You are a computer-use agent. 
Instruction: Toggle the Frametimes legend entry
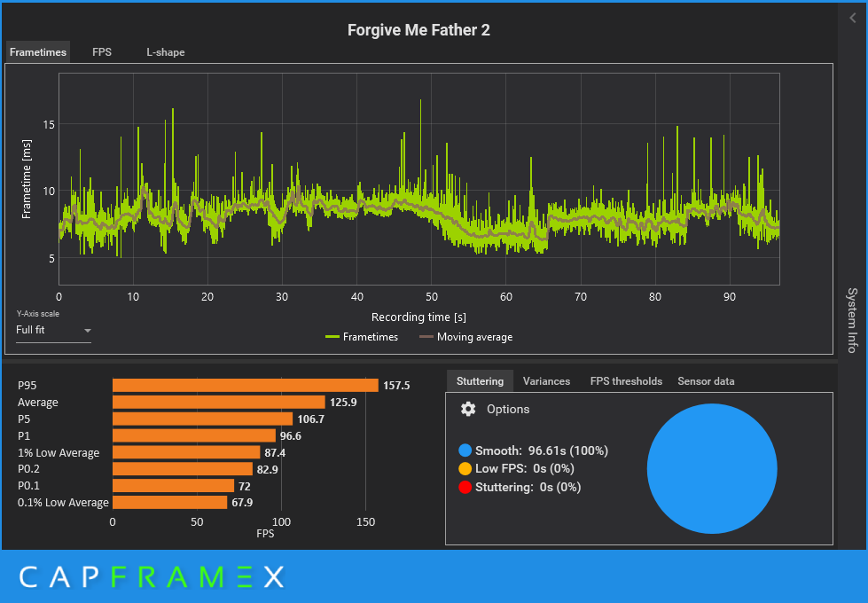pyautogui.click(x=362, y=337)
